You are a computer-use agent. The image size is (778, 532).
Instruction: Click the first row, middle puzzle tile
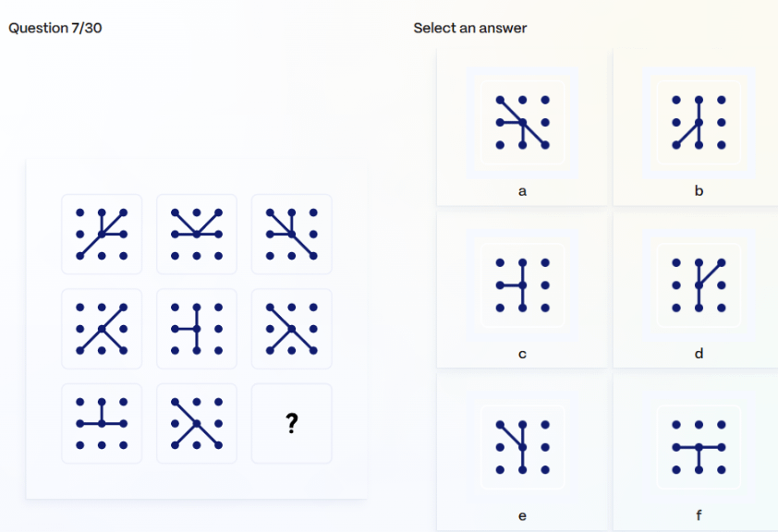pos(197,235)
